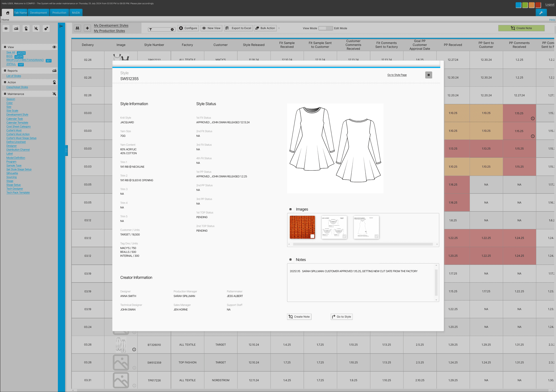Viewport: 556px width, 392px height.
Task: Switch to the Production tab
Action: [59, 13]
